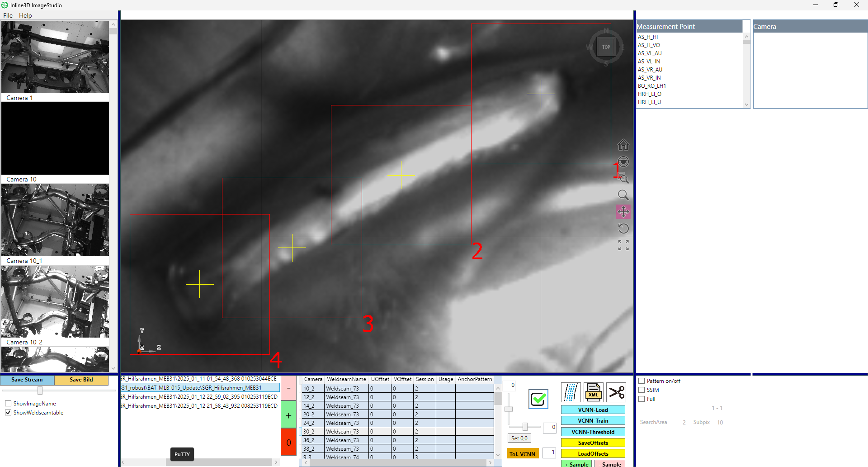
Task: Click the horizontal offset slider handle
Action: (525, 427)
